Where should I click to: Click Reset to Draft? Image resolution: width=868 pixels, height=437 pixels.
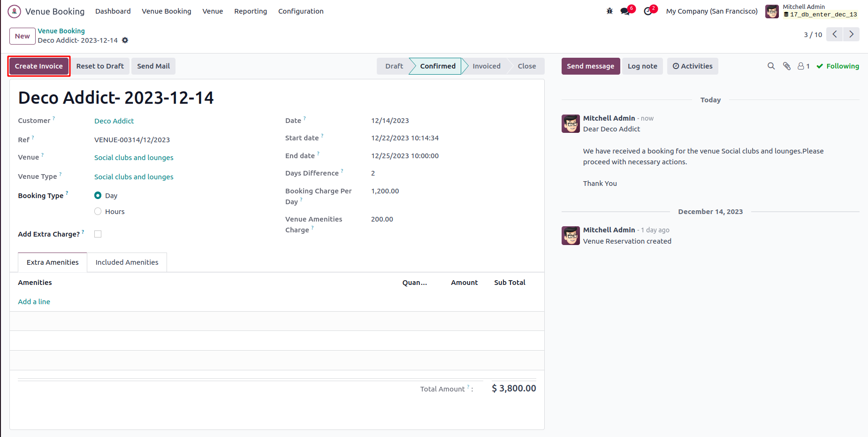pos(100,66)
